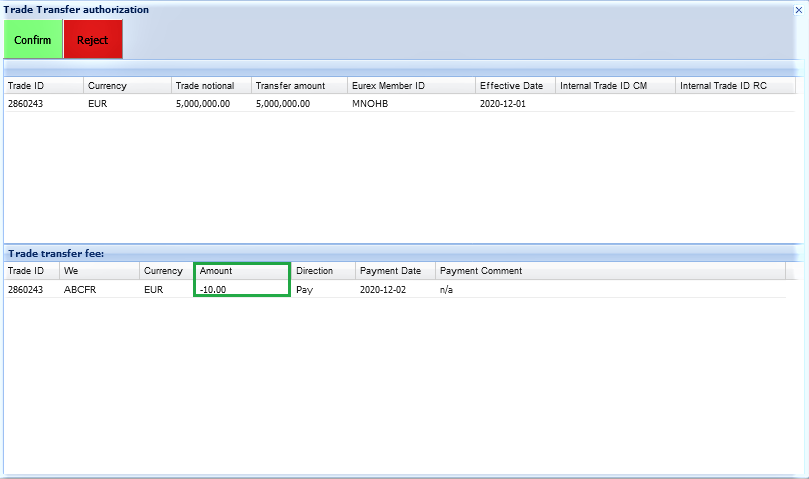Click the Payment Comment column header
Image resolution: width=809 pixels, height=479 pixels.
610,271
